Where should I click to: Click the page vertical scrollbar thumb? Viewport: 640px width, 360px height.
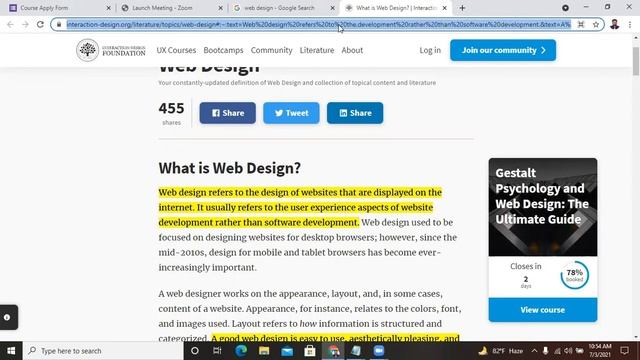tap(636, 61)
